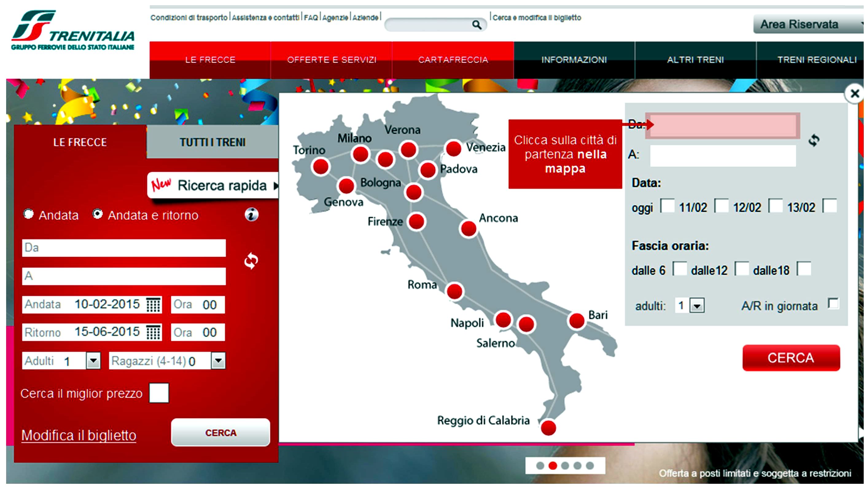Viewport: 868px width, 489px height.
Task: Select Salerno dot on the map
Action: [526, 324]
